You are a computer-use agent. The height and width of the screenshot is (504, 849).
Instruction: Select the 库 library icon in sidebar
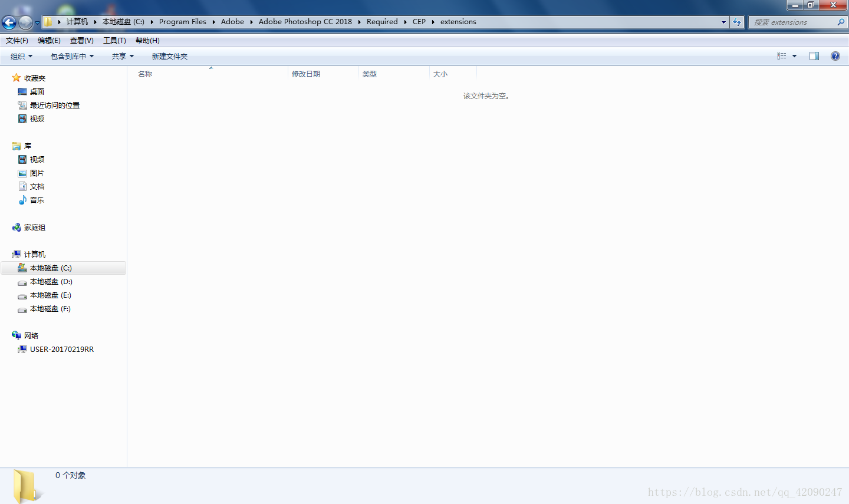coord(17,146)
